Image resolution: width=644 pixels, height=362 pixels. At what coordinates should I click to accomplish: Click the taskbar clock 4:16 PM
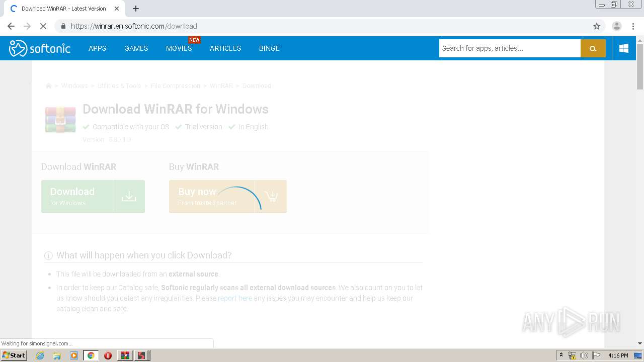(x=618, y=355)
